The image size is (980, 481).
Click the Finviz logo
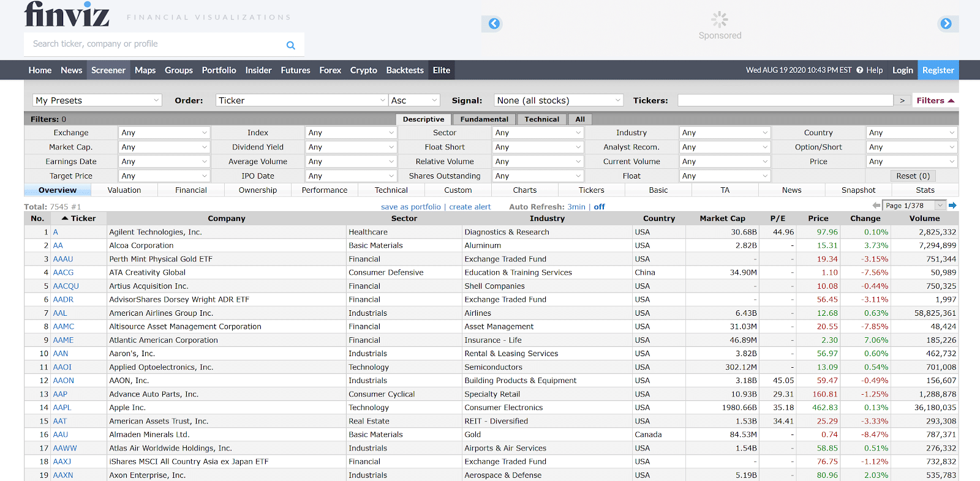pos(67,14)
